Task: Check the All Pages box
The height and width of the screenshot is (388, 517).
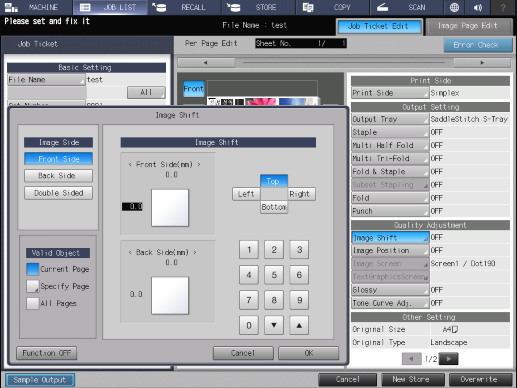Action: pyautogui.click(x=33, y=303)
